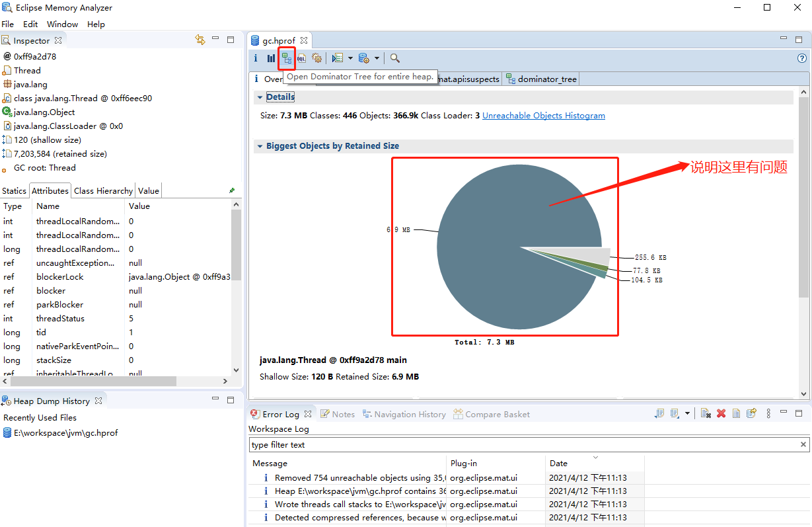Select the 'Wrote threads call stacks' log entry
Viewport: 812px width, 527px height.
click(447, 504)
